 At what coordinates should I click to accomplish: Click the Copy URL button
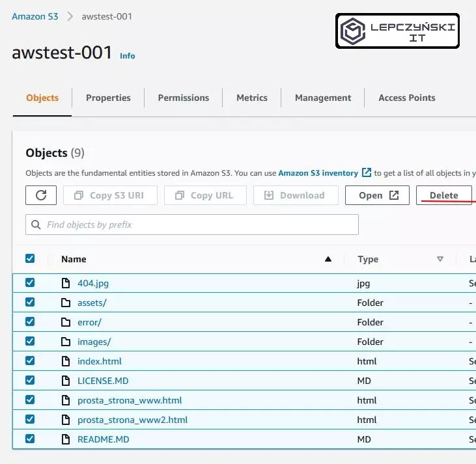coord(205,195)
